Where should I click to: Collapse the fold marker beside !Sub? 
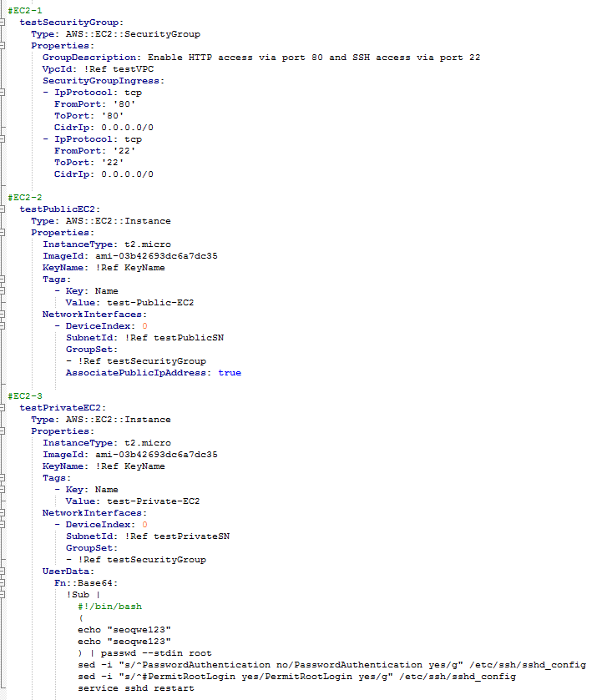(3, 595)
